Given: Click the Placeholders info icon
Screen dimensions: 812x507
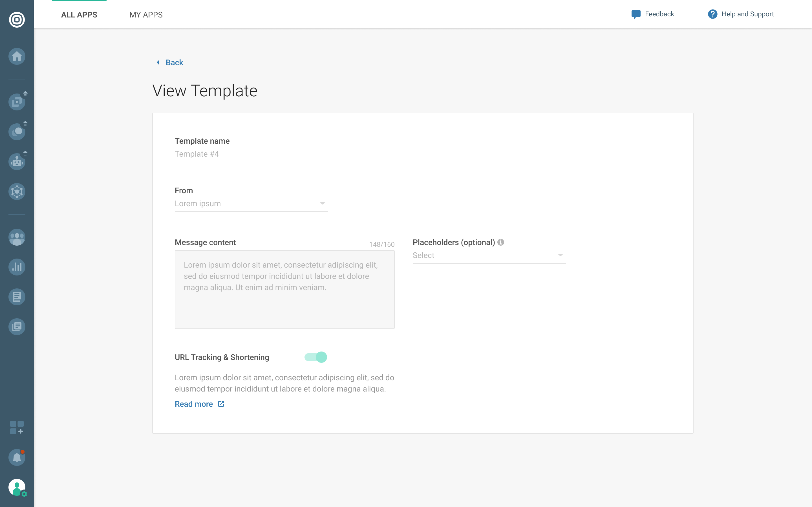Looking at the screenshot, I should click(x=501, y=242).
